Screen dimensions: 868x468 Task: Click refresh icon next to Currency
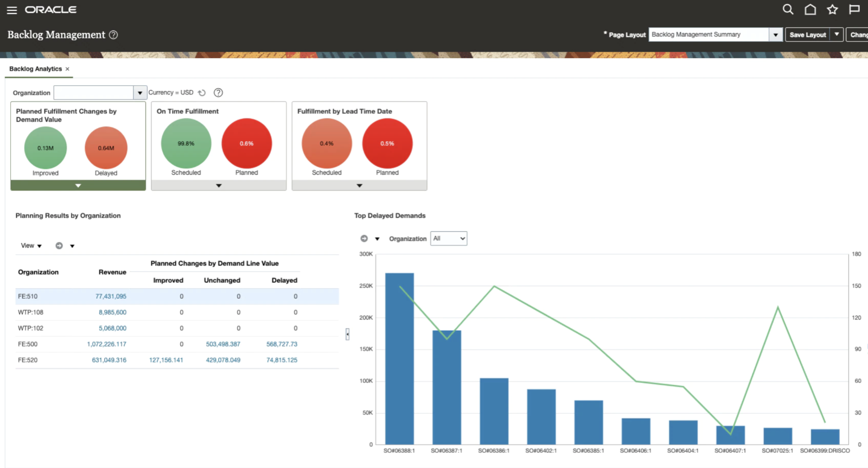[x=202, y=93]
